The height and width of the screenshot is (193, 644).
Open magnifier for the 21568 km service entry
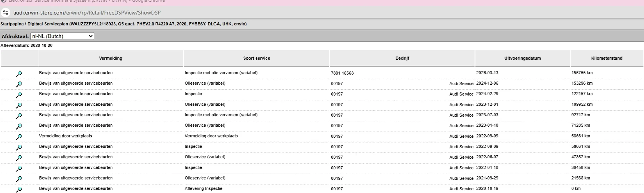19,179
